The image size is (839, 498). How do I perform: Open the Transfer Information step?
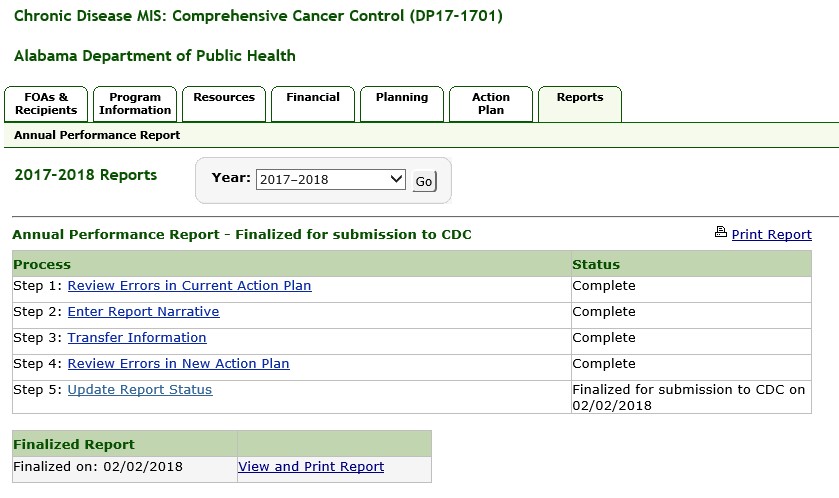(137, 338)
